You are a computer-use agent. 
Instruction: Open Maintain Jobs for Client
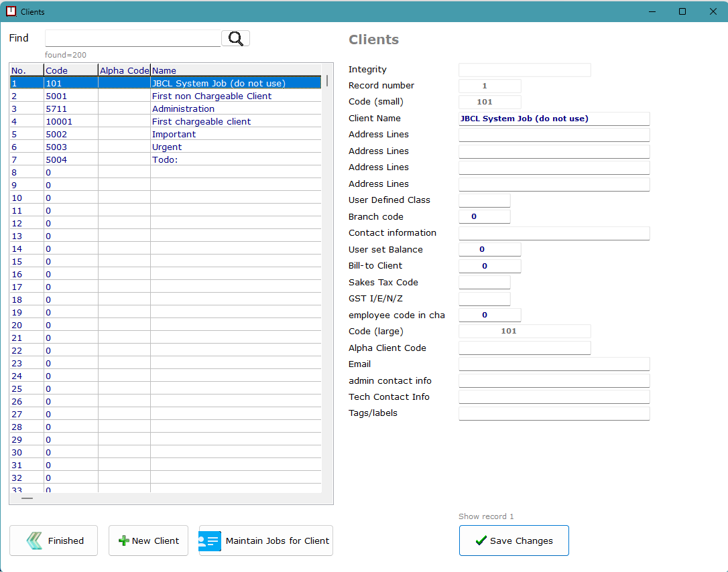tap(265, 541)
